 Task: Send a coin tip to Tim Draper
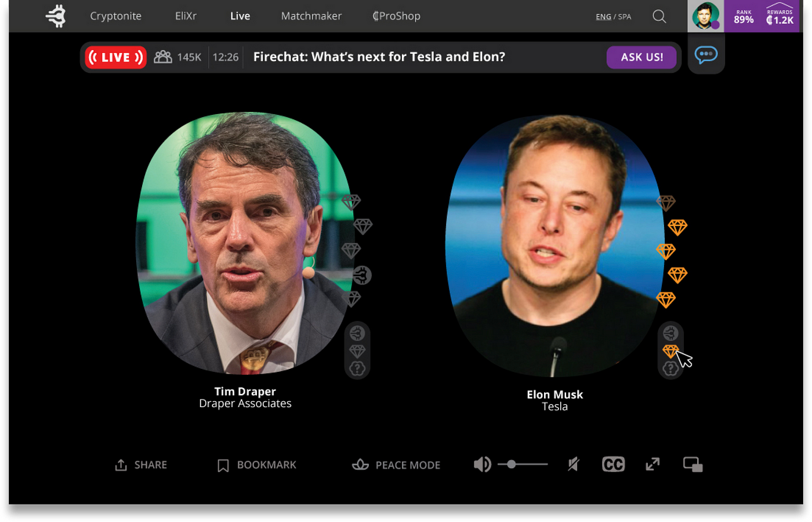(357, 333)
